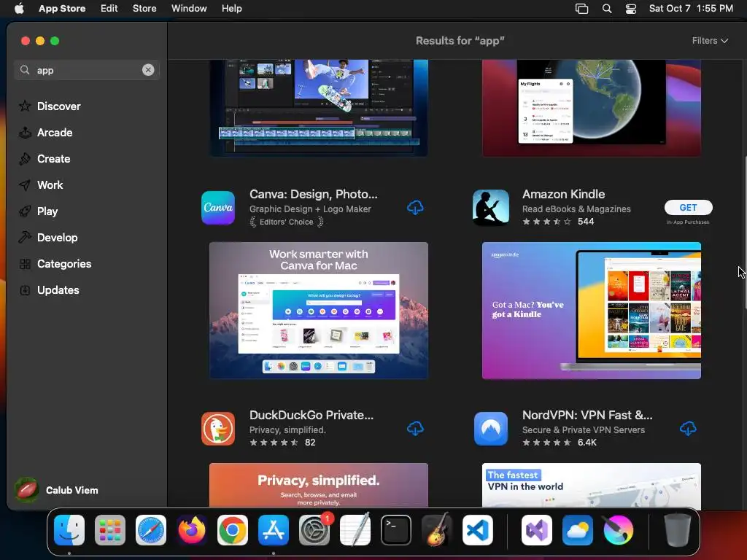The image size is (747, 560).
Task: Open the Trash in the Dock
Action: click(677, 530)
